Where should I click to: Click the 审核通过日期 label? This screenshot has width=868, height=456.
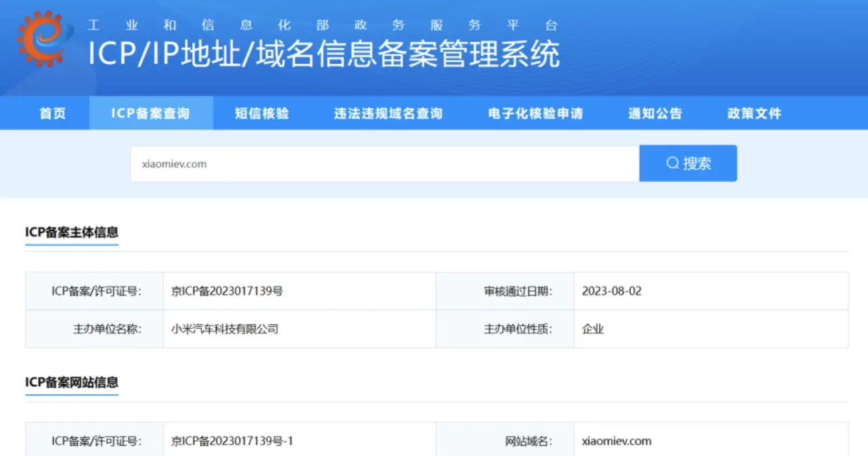[x=518, y=291]
